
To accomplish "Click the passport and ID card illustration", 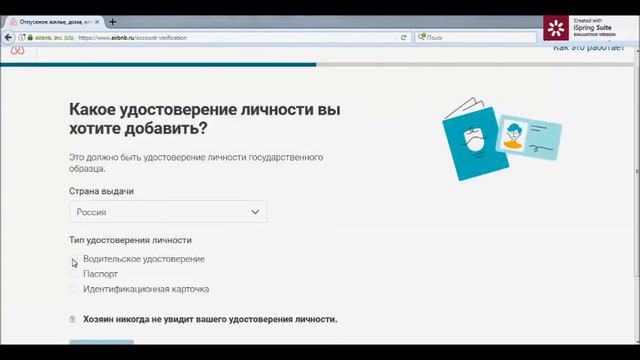I will pos(502,139).
